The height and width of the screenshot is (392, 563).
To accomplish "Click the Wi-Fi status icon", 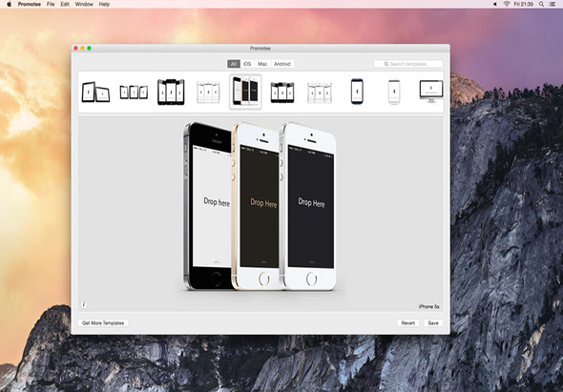I will coord(507,5).
